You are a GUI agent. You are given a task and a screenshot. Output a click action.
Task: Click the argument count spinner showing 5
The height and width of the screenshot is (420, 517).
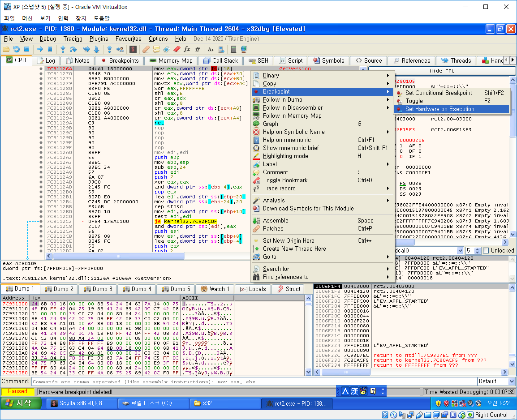coord(474,251)
